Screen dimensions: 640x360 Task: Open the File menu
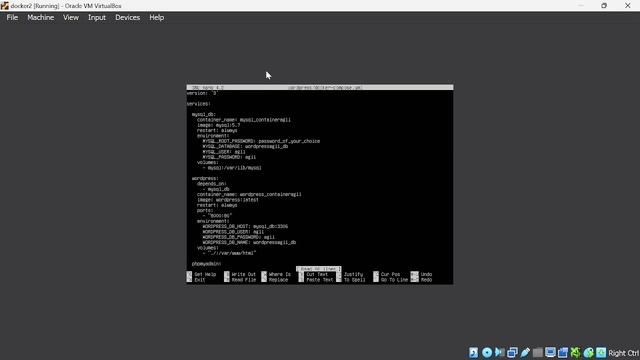(12, 18)
